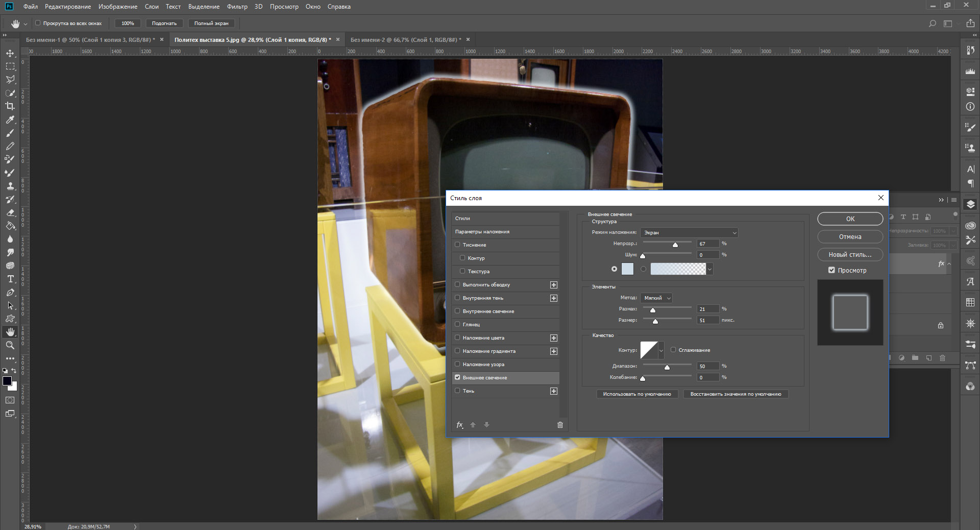Enable the Сглаживание checkbox
The width and height of the screenshot is (980, 530).
[x=673, y=350]
